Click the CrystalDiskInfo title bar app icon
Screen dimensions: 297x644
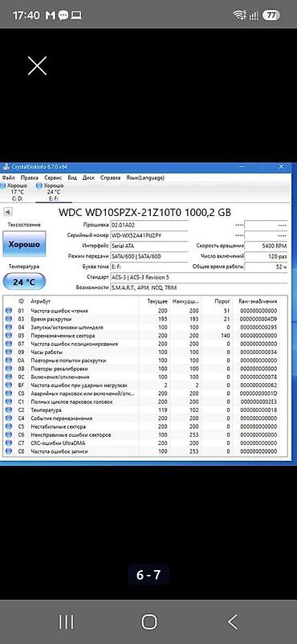tap(6, 167)
